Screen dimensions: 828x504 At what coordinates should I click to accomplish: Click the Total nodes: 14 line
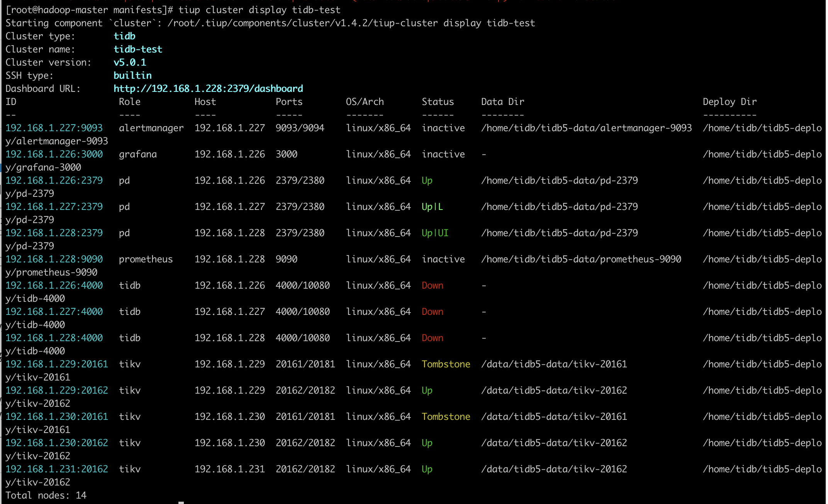click(x=46, y=495)
